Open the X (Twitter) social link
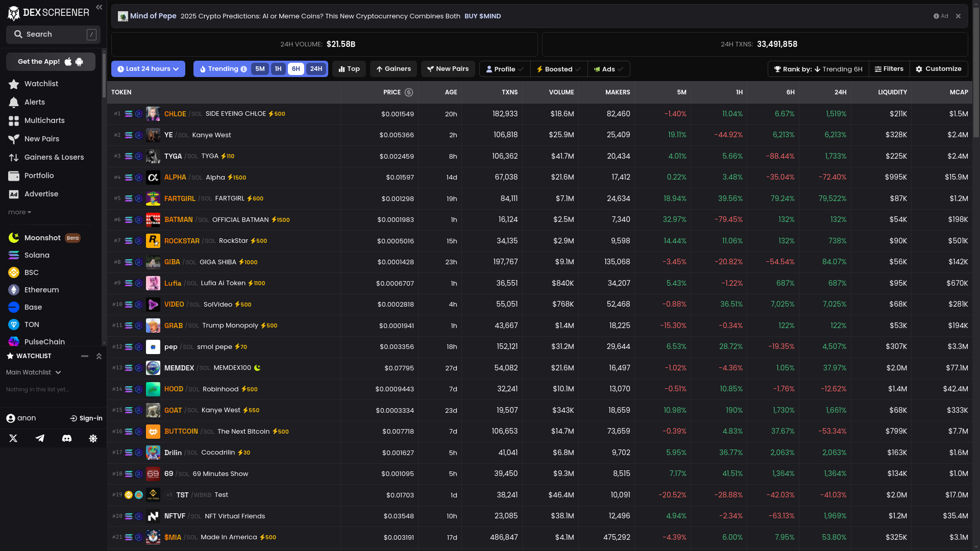The width and height of the screenshot is (980, 551). 13,438
